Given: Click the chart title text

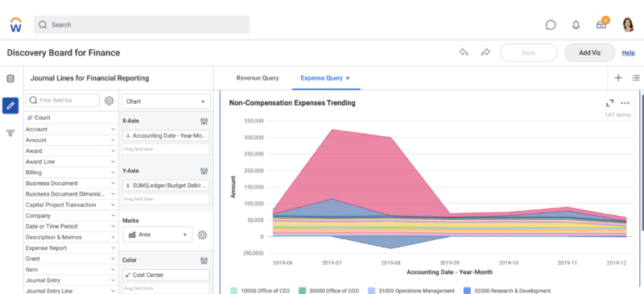Looking at the screenshot, I should 292,103.
